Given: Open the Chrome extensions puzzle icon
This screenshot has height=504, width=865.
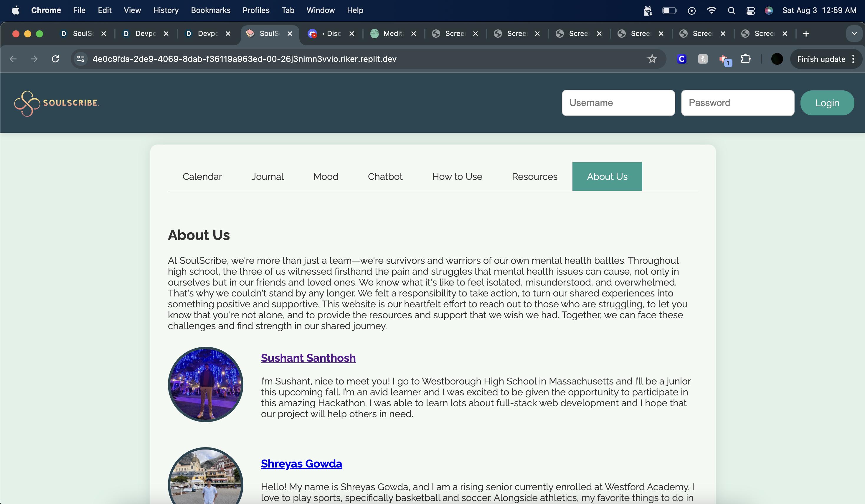Looking at the screenshot, I should [747, 59].
